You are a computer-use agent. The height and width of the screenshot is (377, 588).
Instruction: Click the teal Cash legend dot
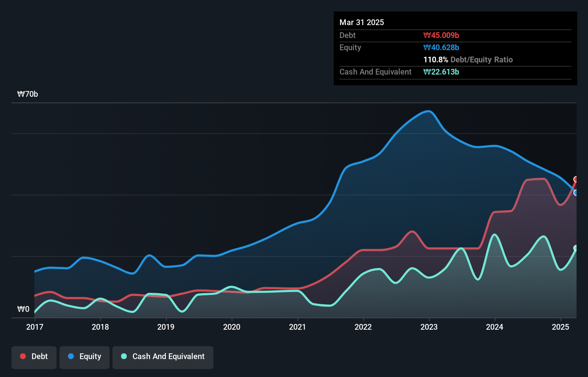[124, 356]
